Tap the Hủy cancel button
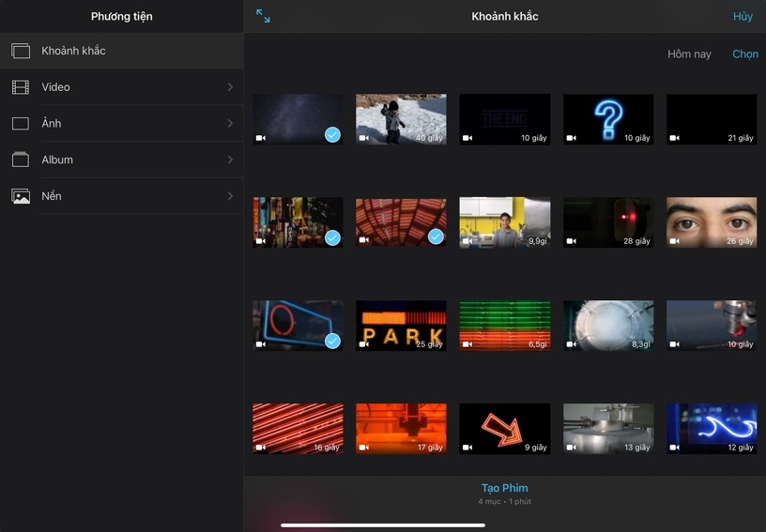This screenshot has height=532, width=766. pyautogui.click(x=743, y=17)
